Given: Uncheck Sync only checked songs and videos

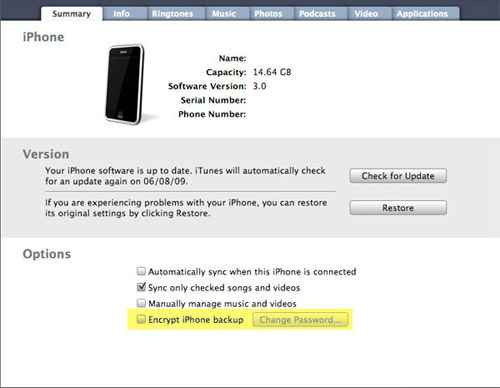Looking at the screenshot, I should [x=141, y=287].
